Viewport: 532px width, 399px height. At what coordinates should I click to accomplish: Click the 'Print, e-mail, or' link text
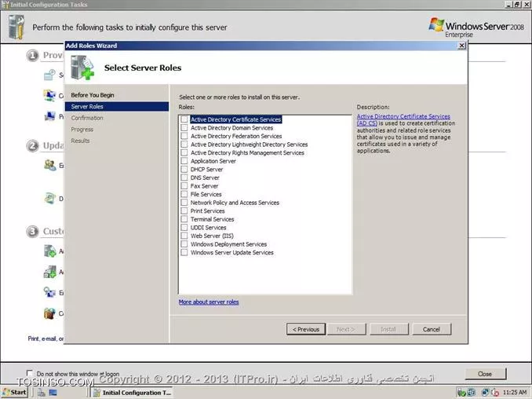[46, 339]
